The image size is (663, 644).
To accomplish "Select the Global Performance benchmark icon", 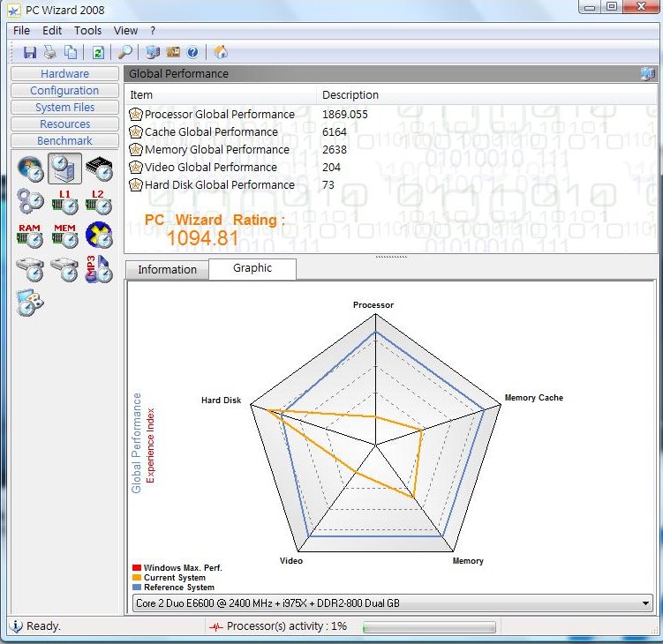I will coord(64,168).
